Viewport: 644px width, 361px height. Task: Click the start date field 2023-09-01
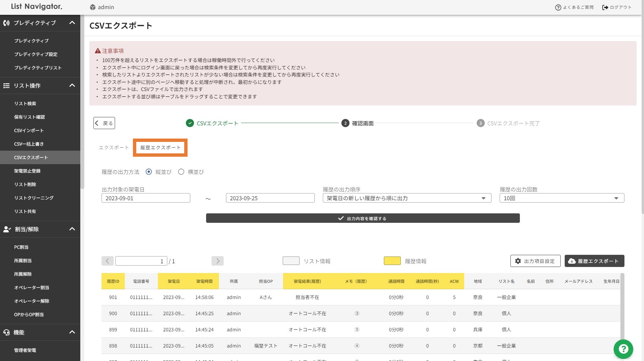coord(146,198)
